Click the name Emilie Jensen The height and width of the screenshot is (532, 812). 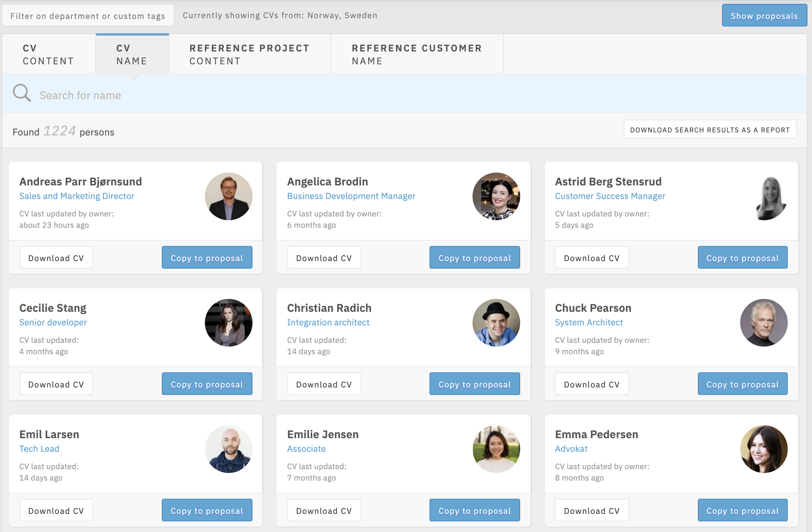323,434
